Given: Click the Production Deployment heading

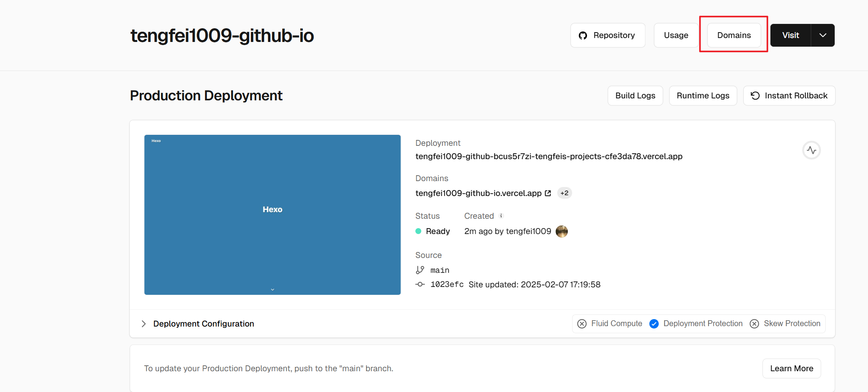Looking at the screenshot, I should point(206,96).
